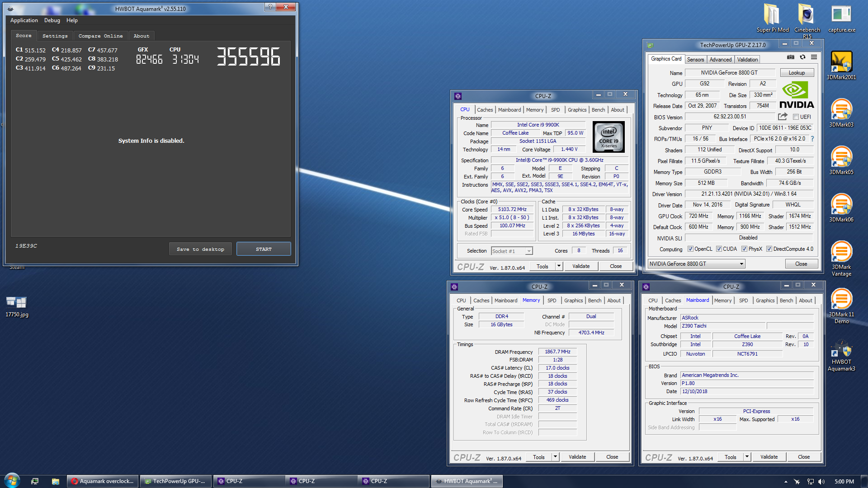Screen dimensions: 868x488
Task: Click Bus Interface question mark icon
Action: click(x=812, y=139)
